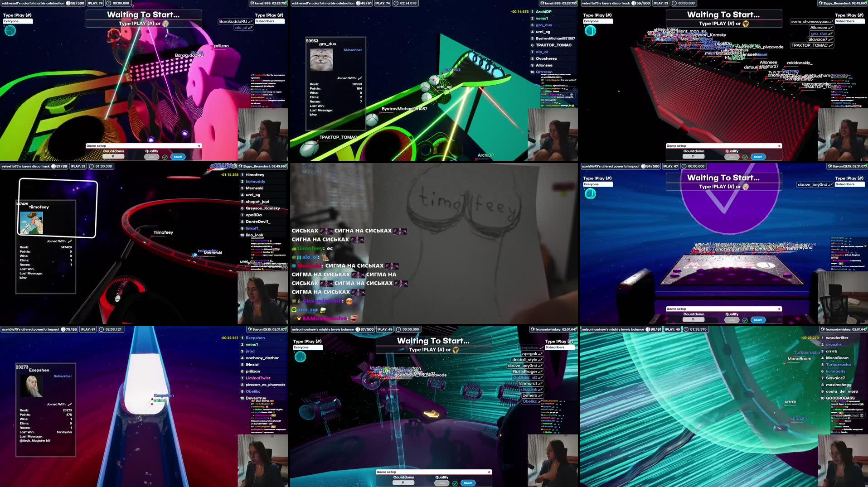Screen dimensions: 868x487
Task: Click marble count icon next to 45/61
Action: (x=358, y=3)
